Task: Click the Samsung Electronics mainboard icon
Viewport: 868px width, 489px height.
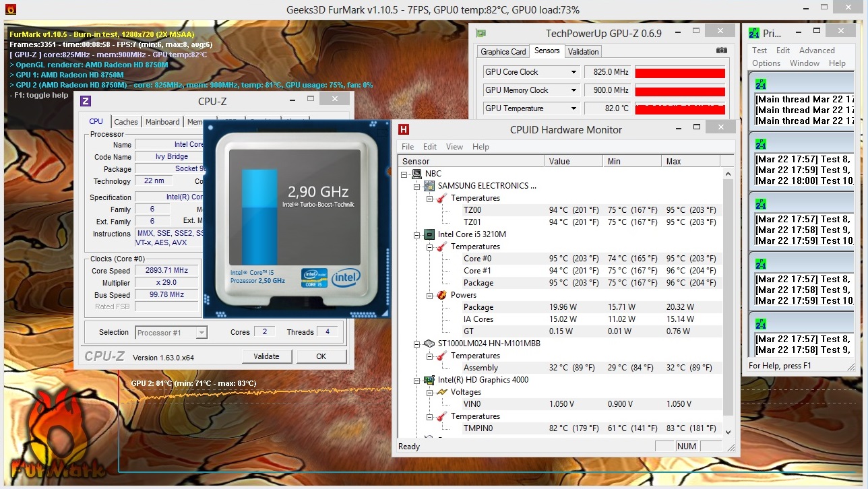Action: (429, 186)
